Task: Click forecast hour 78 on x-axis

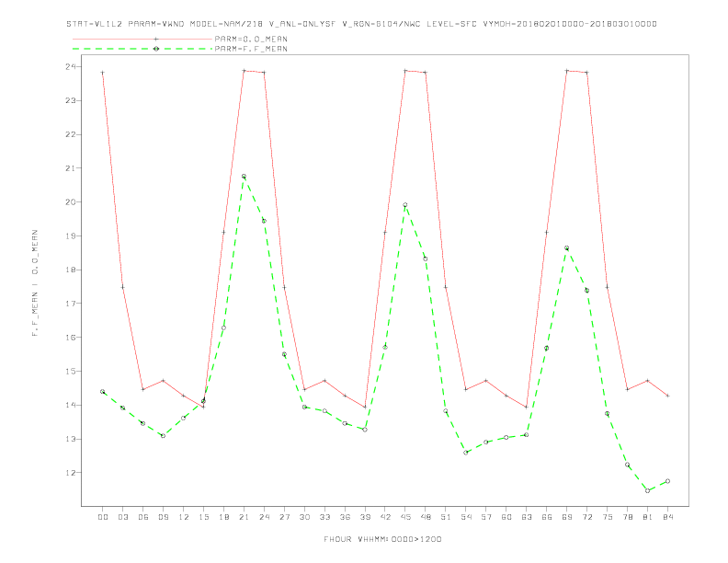Action: pyautogui.click(x=627, y=517)
